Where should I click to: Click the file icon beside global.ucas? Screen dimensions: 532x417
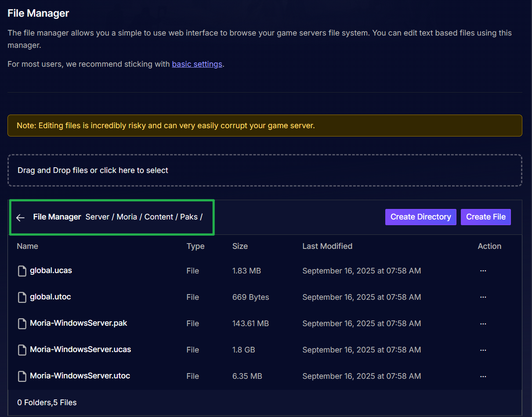22,271
